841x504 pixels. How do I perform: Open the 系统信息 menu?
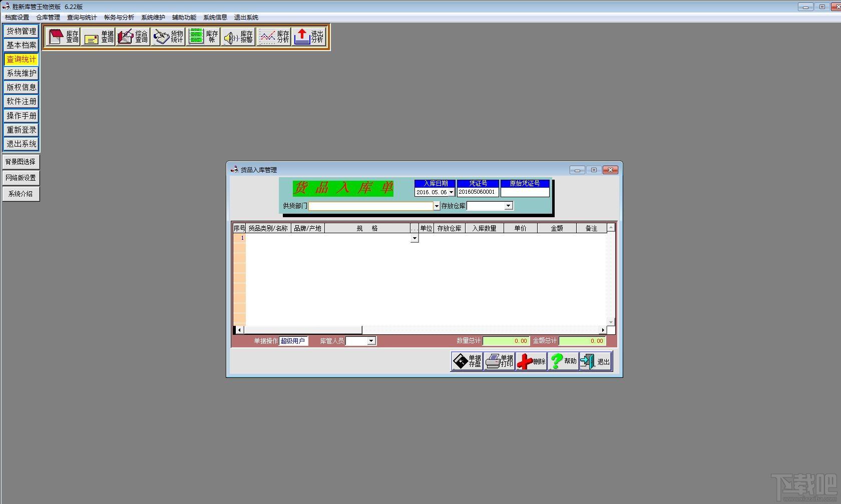pyautogui.click(x=215, y=18)
